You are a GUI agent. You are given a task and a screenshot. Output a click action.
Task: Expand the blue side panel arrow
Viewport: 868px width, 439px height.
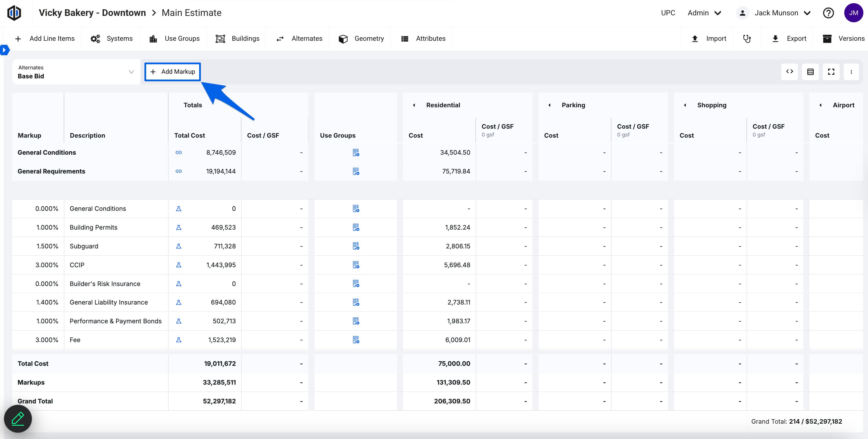point(4,50)
